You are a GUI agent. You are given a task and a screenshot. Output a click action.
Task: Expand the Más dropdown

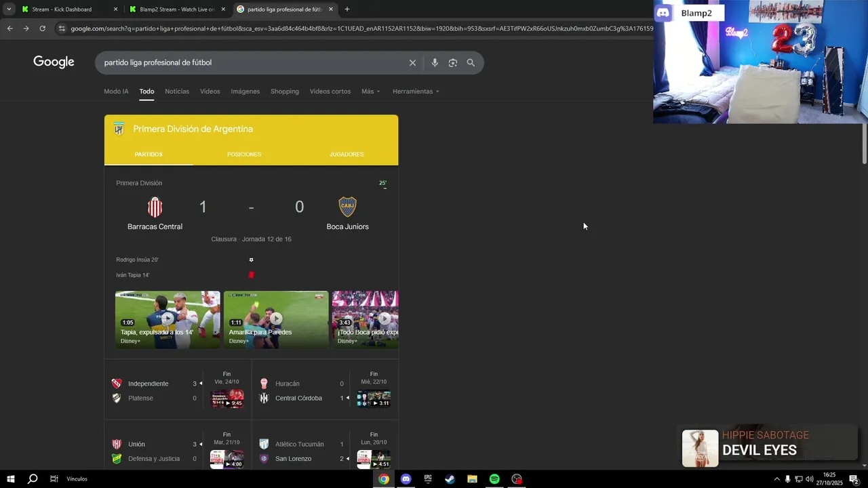(x=370, y=91)
